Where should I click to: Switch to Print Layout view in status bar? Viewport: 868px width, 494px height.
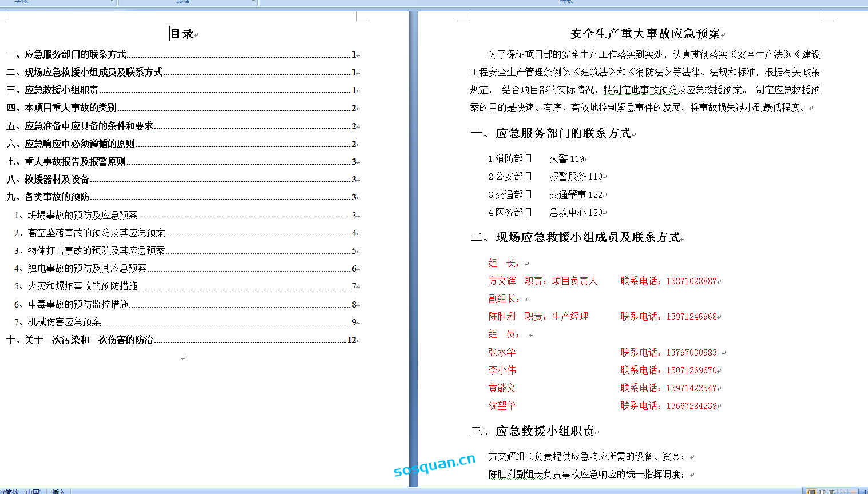pyautogui.click(x=811, y=491)
